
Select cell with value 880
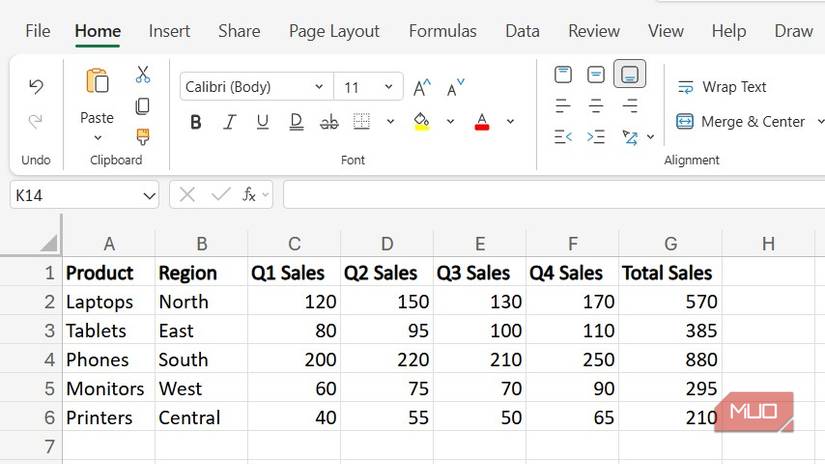pos(670,359)
